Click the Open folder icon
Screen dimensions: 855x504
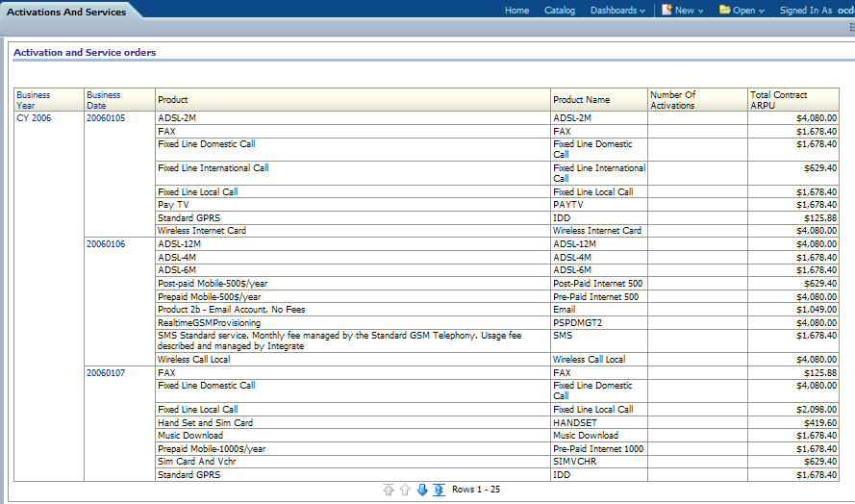coord(724,10)
